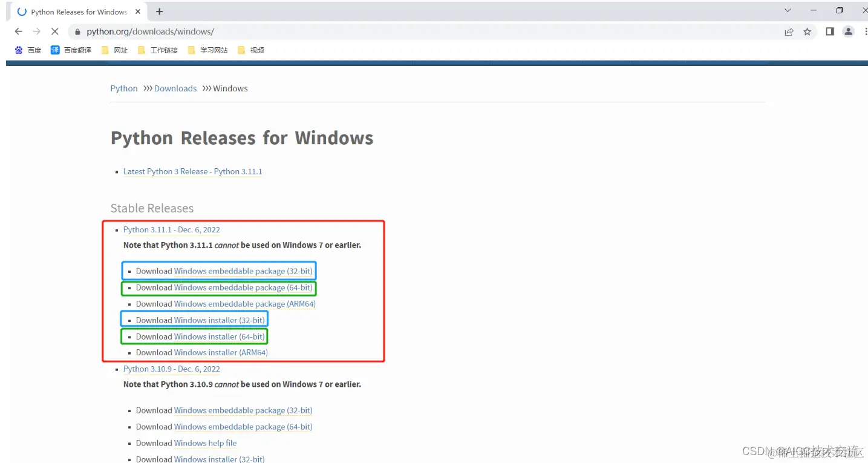
Task: Download 3.11.1 Windows installer (32-bit)
Action: (219, 320)
